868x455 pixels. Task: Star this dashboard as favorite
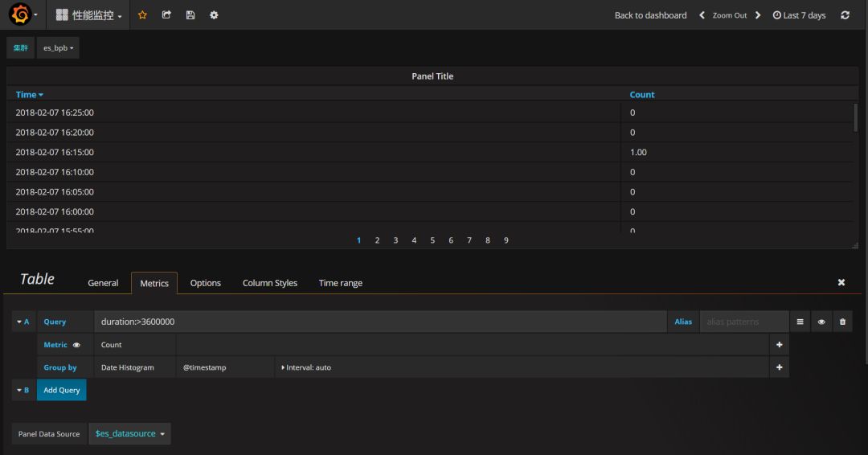[x=142, y=15]
